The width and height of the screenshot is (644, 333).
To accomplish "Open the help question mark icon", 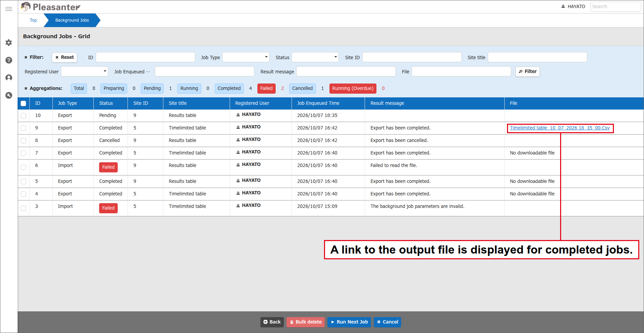I will pyautogui.click(x=9, y=60).
